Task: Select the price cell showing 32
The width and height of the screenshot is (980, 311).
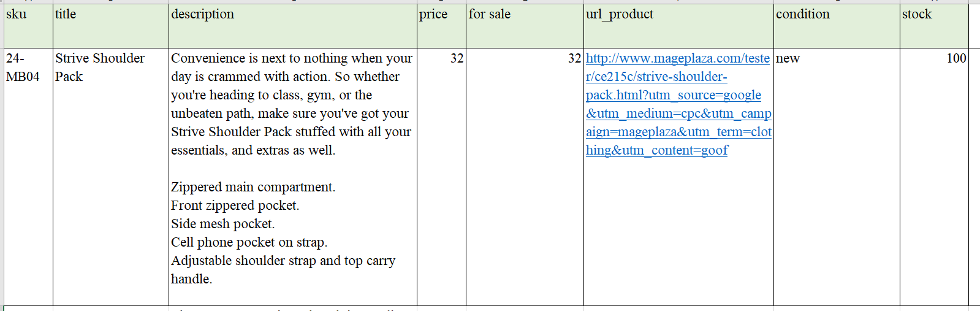Action: pos(441,177)
